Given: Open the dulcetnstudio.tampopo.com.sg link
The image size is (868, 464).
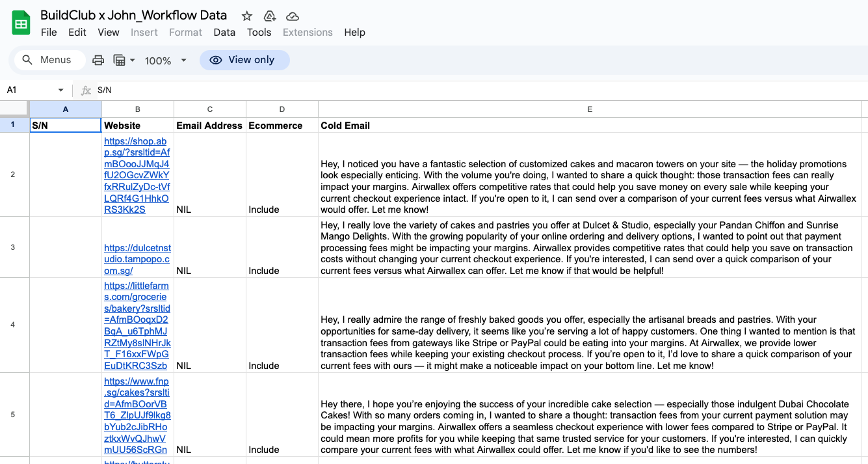Looking at the screenshot, I should tap(137, 259).
